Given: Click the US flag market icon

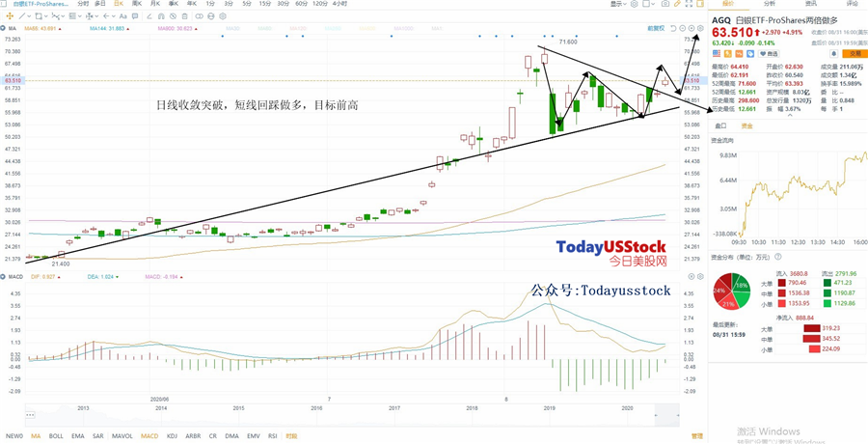Looking at the screenshot, I should 717,54.
